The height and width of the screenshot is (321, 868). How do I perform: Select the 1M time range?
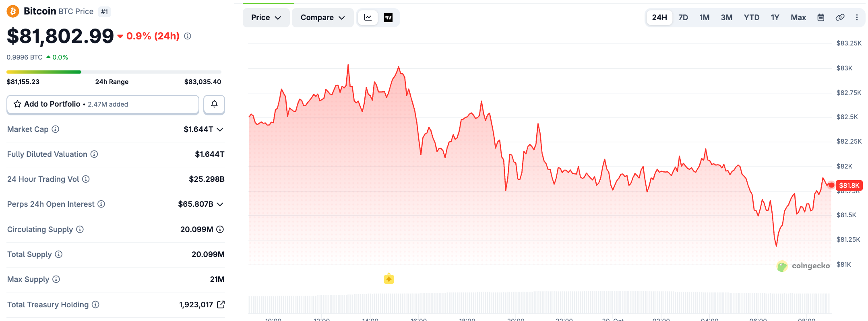click(705, 17)
